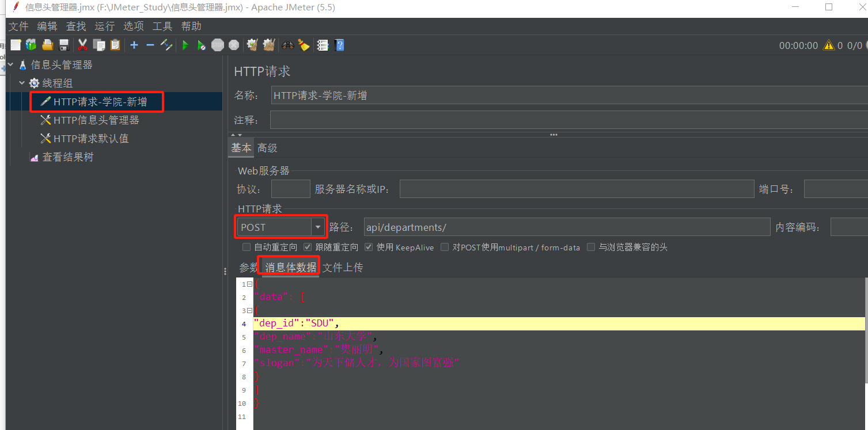This screenshot has height=430, width=868.
Task: Save the test plan
Action: pyautogui.click(x=64, y=45)
